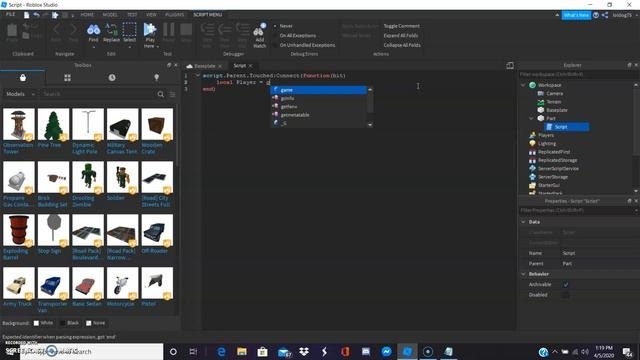This screenshot has width=640, height=360.
Task: Switch to the MODEL ribbon tab
Action: point(110,15)
